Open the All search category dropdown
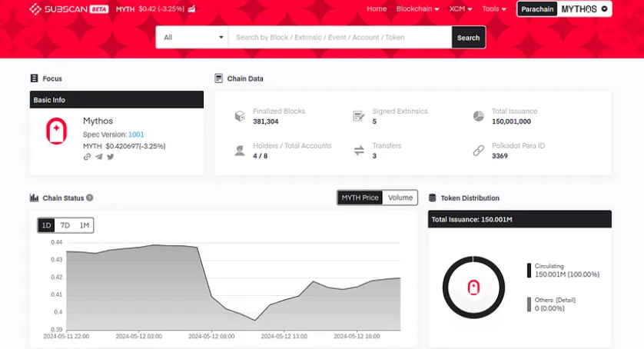This screenshot has width=644, height=349. click(192, 38)
